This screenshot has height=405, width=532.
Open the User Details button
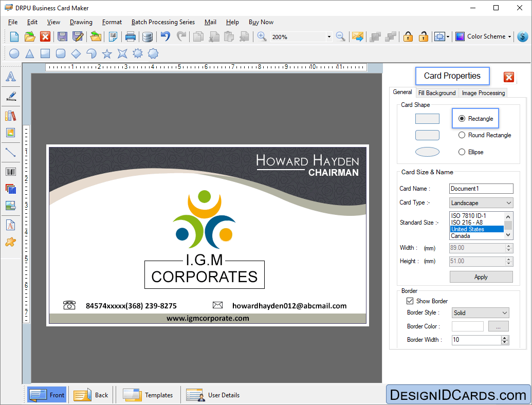[x=213, y=395]
